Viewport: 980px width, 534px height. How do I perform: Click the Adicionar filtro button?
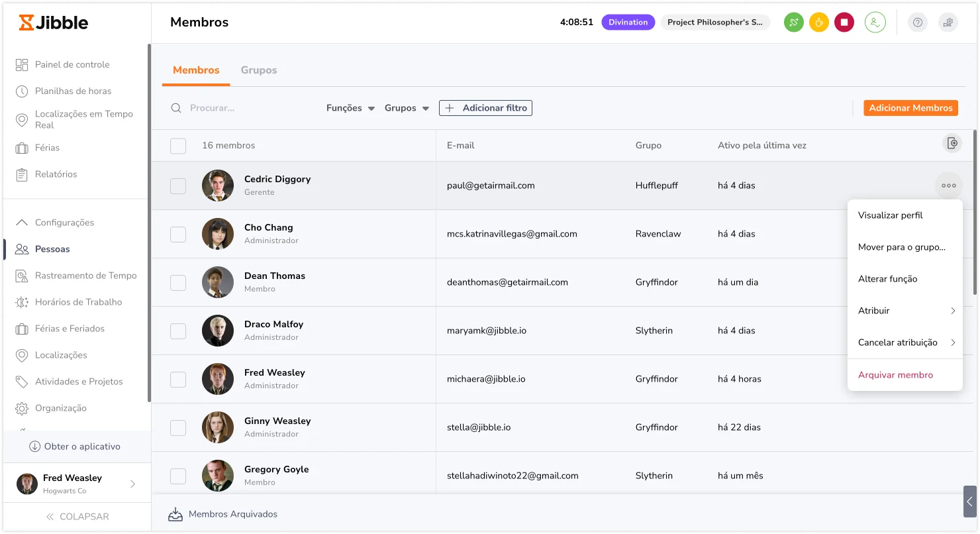pyautogui.click(x=485, y=108)
